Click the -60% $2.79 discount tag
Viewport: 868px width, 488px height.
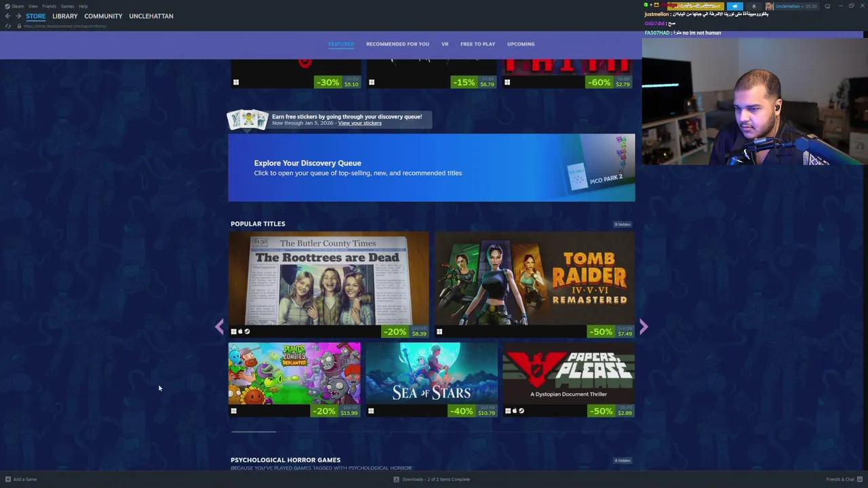click(609, 82)
